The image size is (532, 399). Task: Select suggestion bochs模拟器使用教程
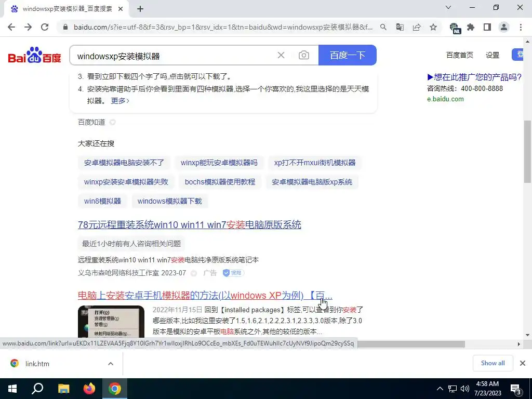220,182
